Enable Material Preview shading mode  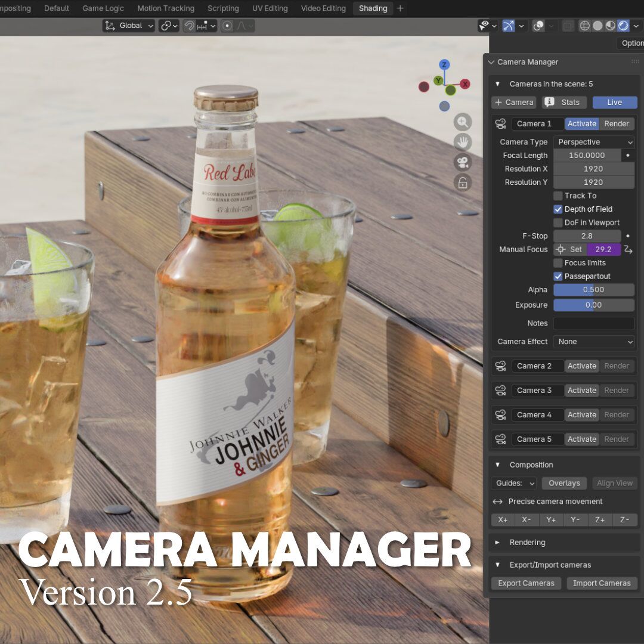coord(609,25)
